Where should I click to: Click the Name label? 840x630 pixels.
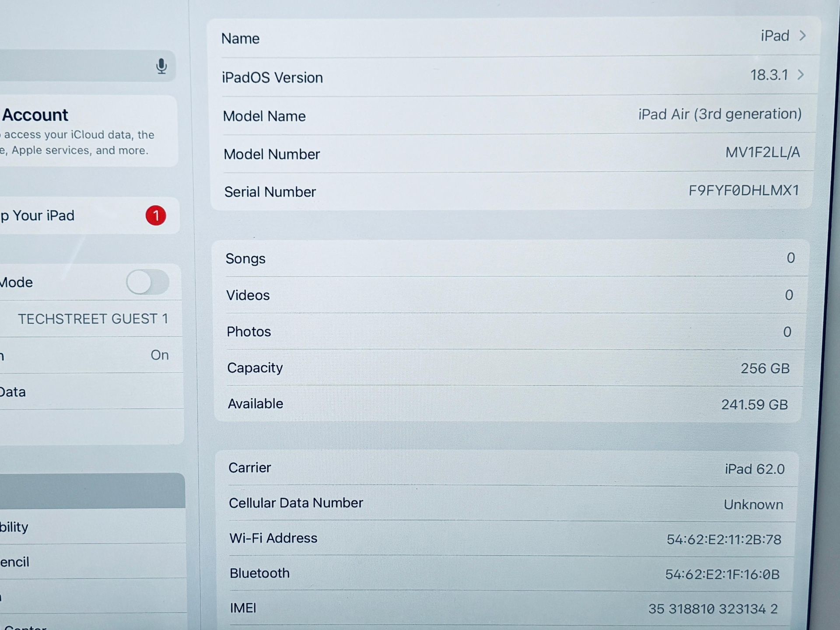(x=240, y=38)
